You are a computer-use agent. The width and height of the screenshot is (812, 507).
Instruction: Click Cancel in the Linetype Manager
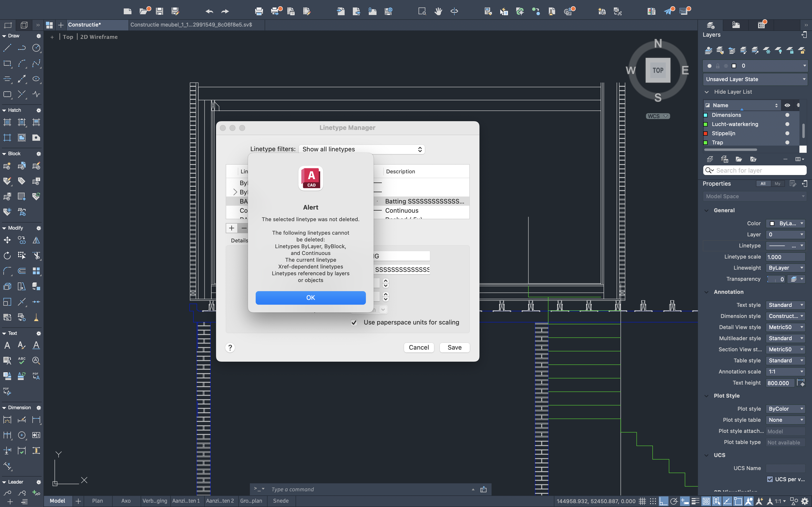pyautogui.click(x=418, y=347)
